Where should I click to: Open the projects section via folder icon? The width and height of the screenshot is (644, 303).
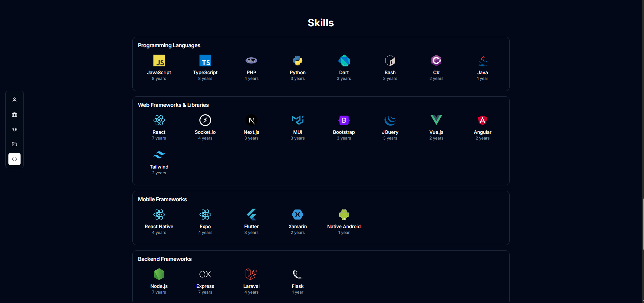[x=14, y=144]
